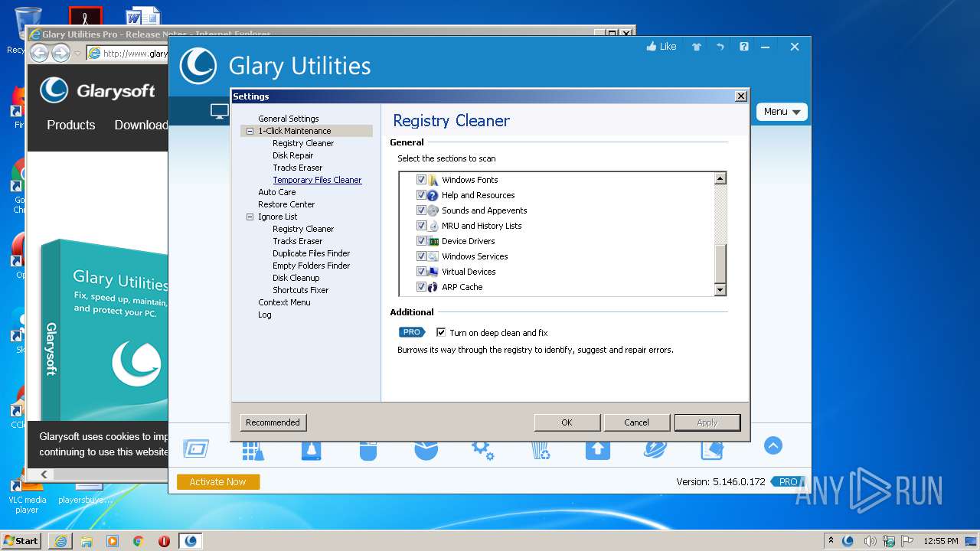Click the skin T-shirt icon in the title bar
The image size is (980, 551).
pyautogui.click(x=697, y=47)
